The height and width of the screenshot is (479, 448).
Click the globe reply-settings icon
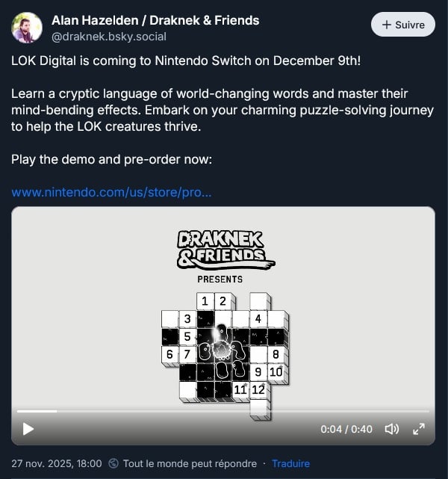tap(113, 463)
